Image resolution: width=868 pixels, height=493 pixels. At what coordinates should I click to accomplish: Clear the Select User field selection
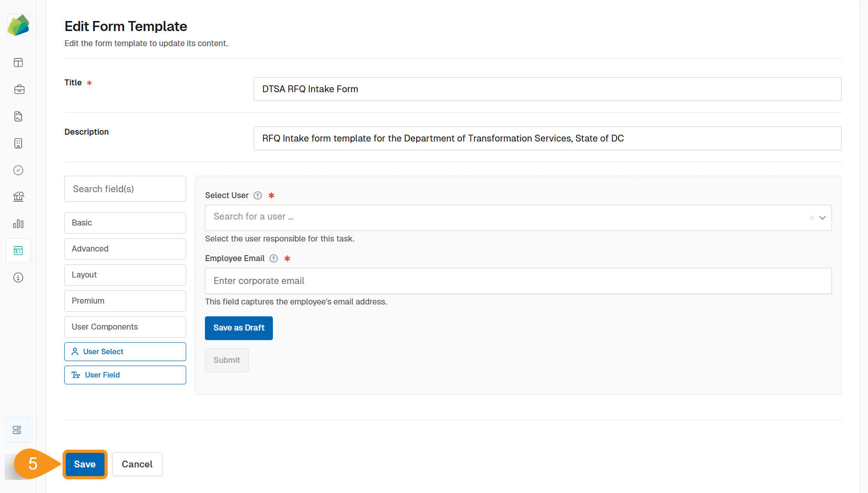tap(812, 218)
